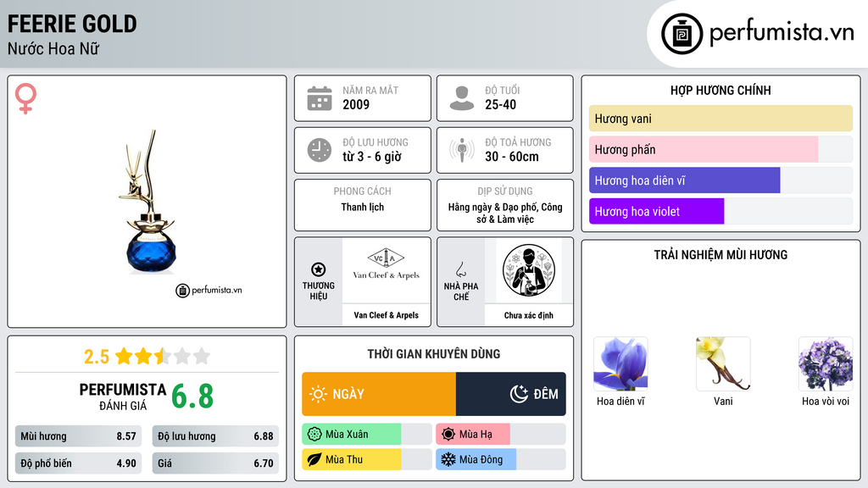Click the clock icon beside Độ lưu hương
This screenshot has height=488, width=868.
pos(320,150)
